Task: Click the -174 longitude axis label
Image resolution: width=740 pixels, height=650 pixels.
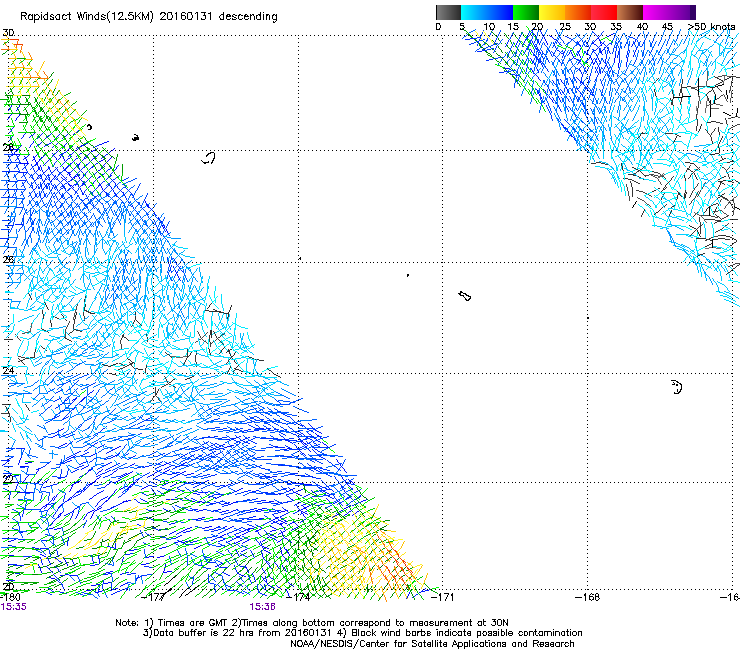Action: [299, 597]
